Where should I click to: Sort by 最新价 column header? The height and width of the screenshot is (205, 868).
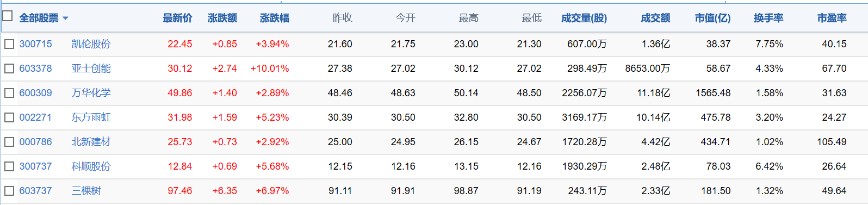point(177,18)
